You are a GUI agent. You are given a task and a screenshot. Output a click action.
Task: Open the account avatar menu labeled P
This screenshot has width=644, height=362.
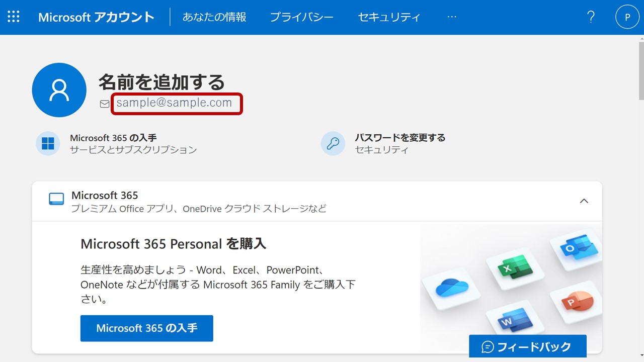pos(627,17)
